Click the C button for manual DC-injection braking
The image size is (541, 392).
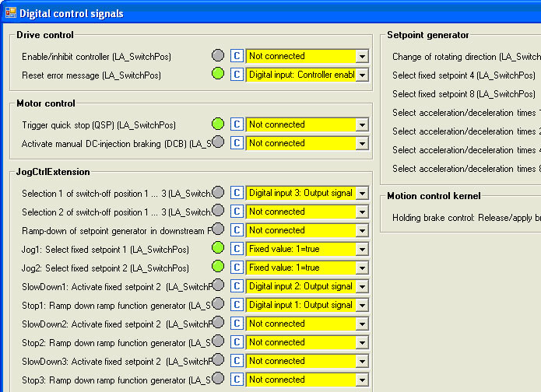[237, 143]
